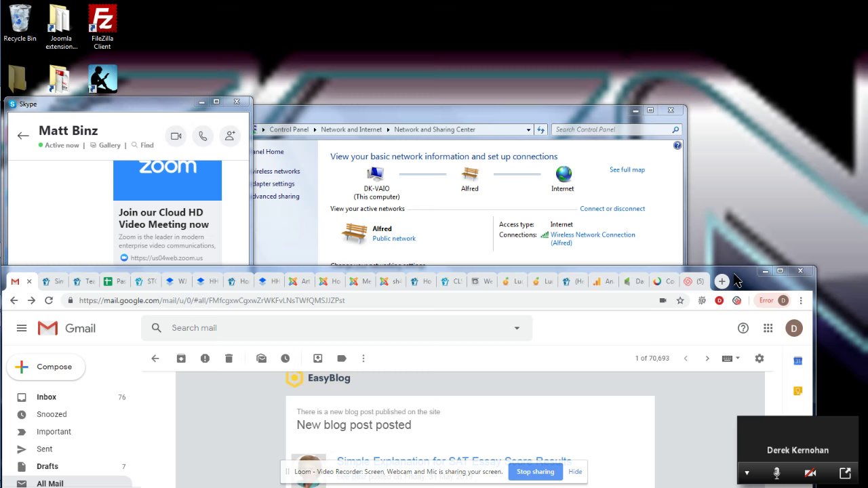
Task: Open the Joomla extensions desktop folder
Action: tap(61, 27)
